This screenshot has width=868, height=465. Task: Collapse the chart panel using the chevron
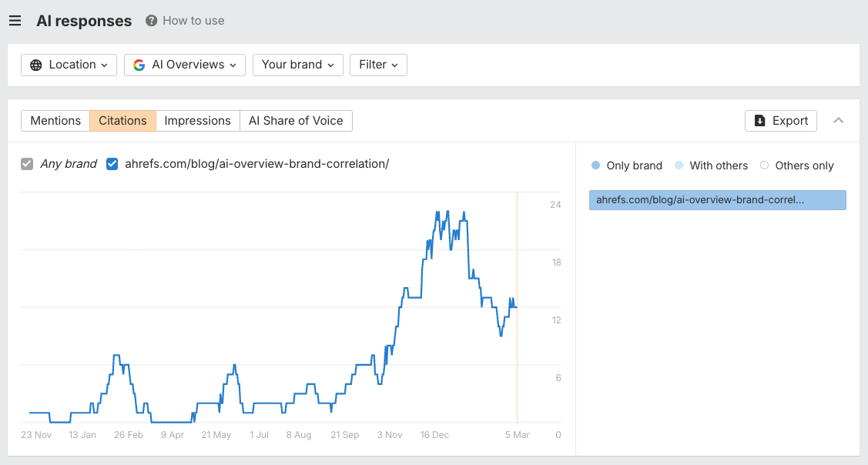839,121
